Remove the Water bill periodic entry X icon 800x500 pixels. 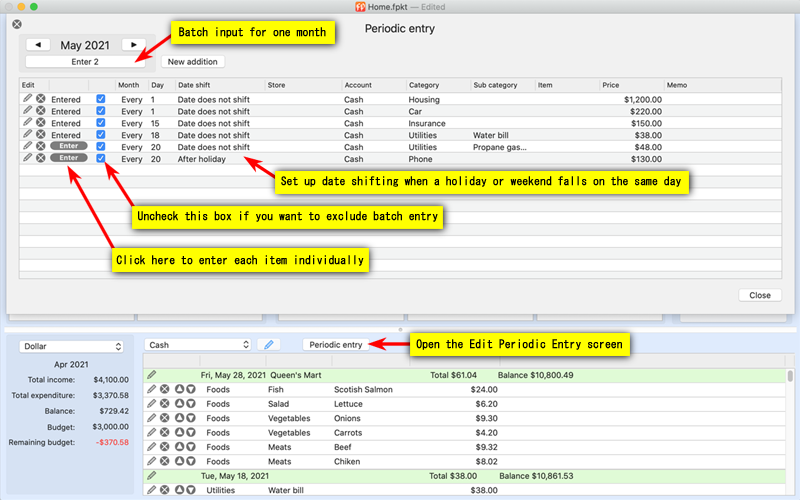point(41,135)
